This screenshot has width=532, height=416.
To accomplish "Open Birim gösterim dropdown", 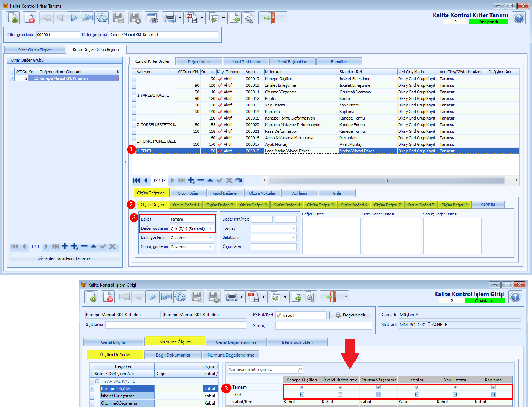I will [x=210, y=238].
